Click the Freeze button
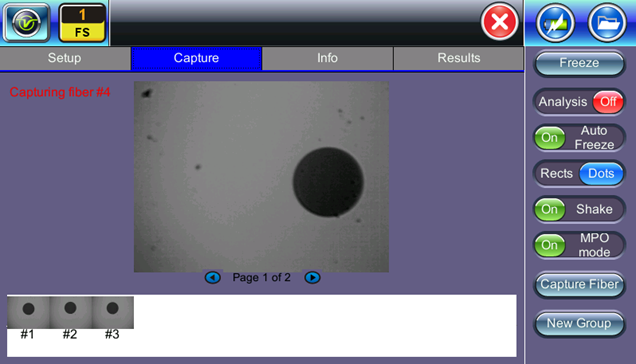This screenshot has width=636, height=364. (x=579, y=63)
